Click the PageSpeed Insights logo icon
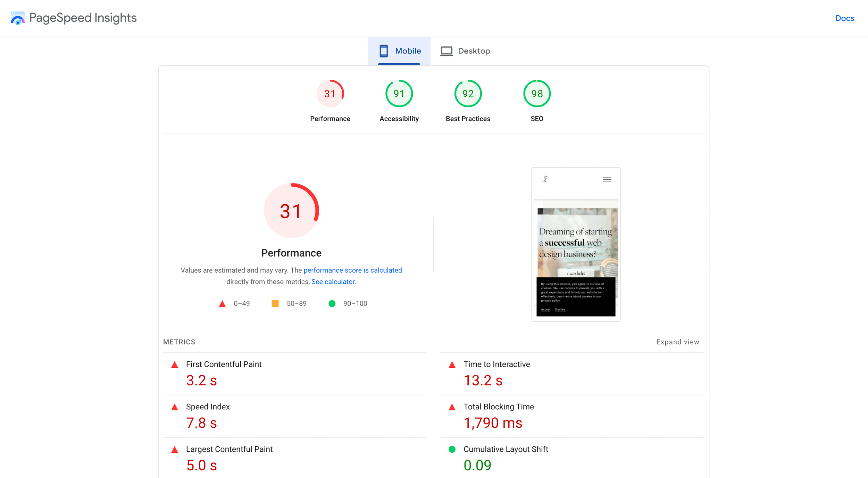This screenshot has height=478, width=868. 18,18
